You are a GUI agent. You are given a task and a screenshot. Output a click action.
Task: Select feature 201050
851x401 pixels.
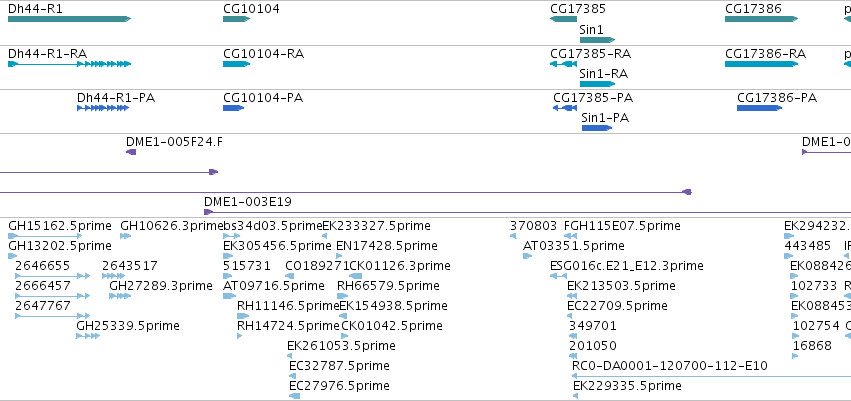[x=573, y=357]
